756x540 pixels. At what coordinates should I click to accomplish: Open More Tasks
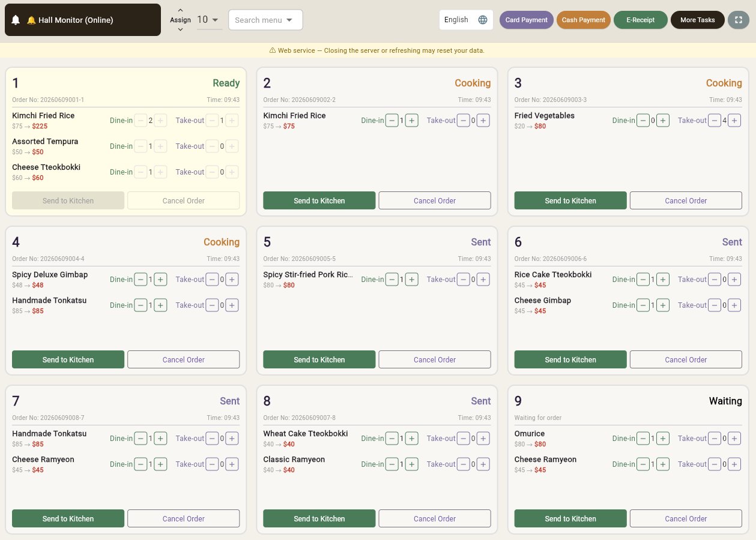coord(697,20)
